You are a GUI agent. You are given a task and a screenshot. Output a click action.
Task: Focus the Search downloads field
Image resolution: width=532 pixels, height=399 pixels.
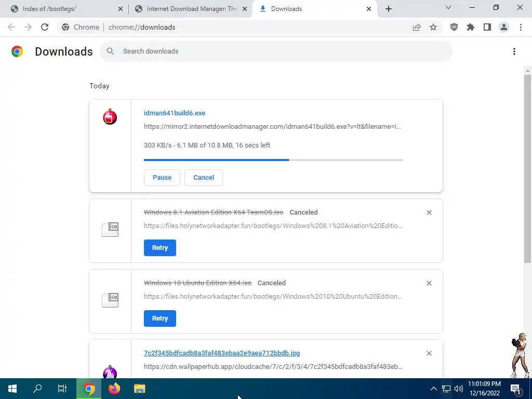click(276, 51)
